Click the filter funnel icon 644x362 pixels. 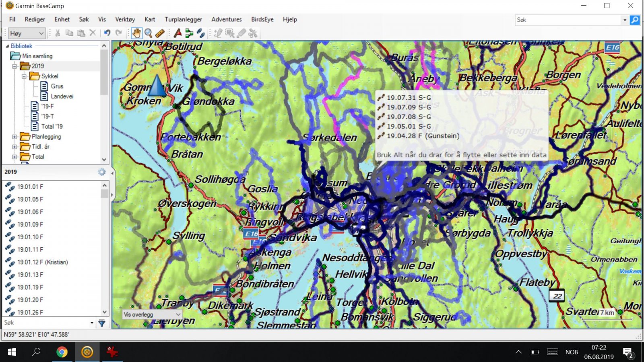tap(102, 323)
